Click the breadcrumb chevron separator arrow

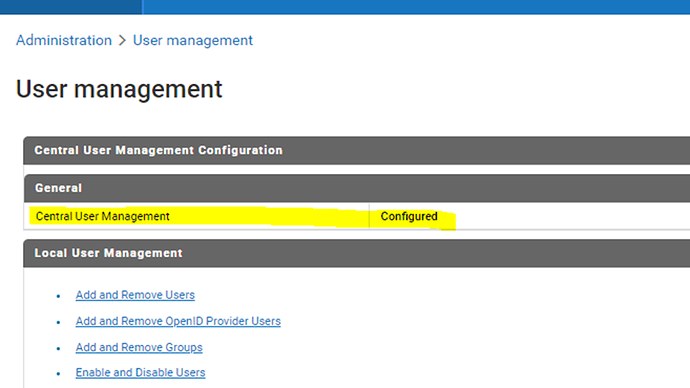click(122, 40)
